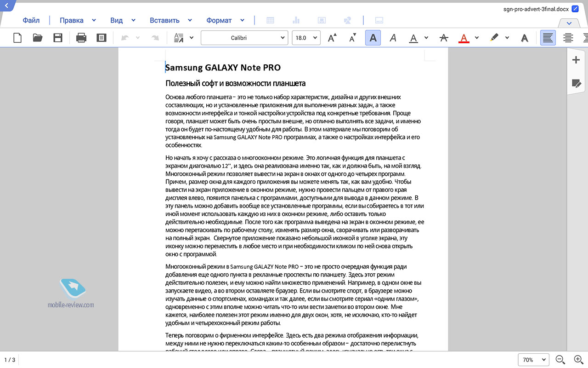Zoom out with the minus magnifier
This screenshot has height=368, width=588.
(x=560, y=360)
